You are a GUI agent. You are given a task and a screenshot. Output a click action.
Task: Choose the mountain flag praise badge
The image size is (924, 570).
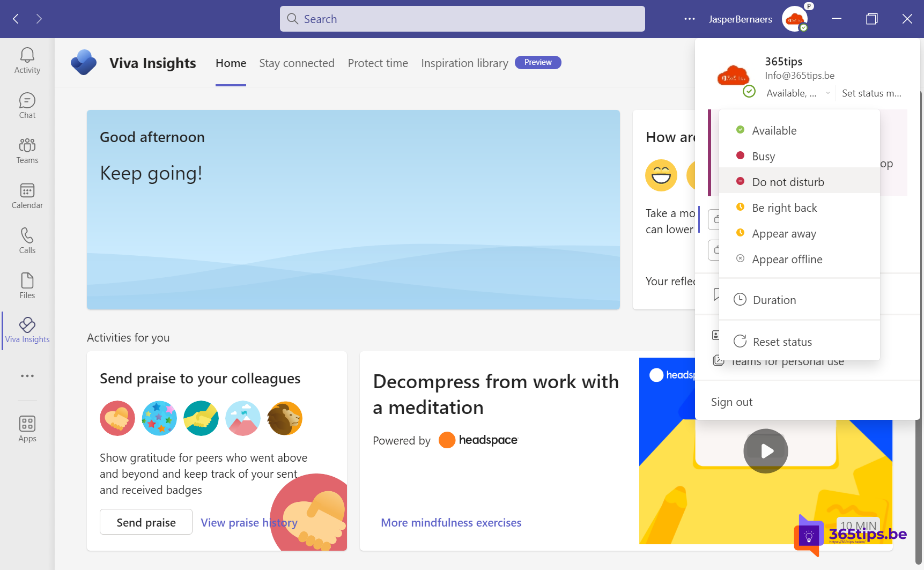[243, 418]
